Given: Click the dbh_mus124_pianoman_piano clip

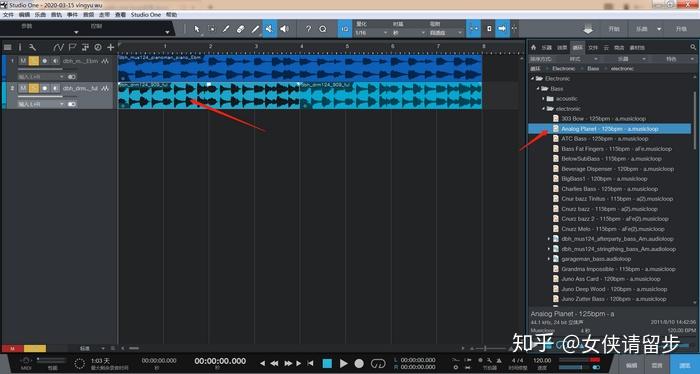Looking at the screenshot, I should [300, 68].
